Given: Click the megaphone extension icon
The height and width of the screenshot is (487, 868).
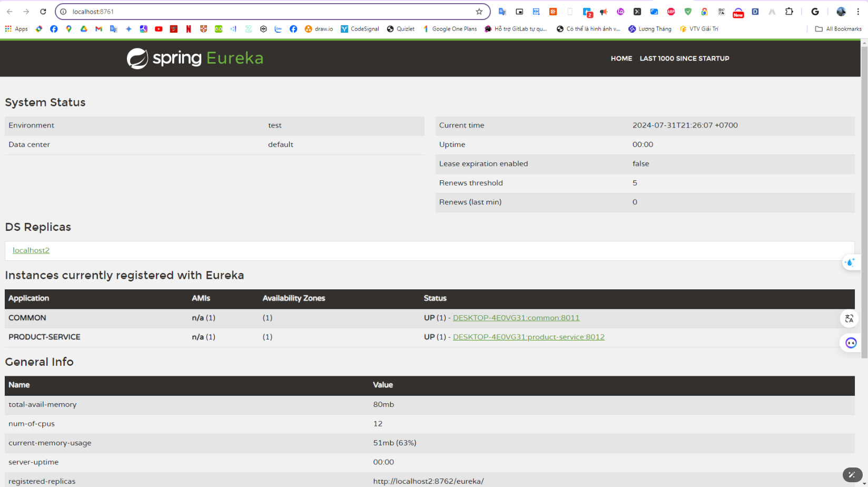Looking at the screenshot, I should [604, 12].
